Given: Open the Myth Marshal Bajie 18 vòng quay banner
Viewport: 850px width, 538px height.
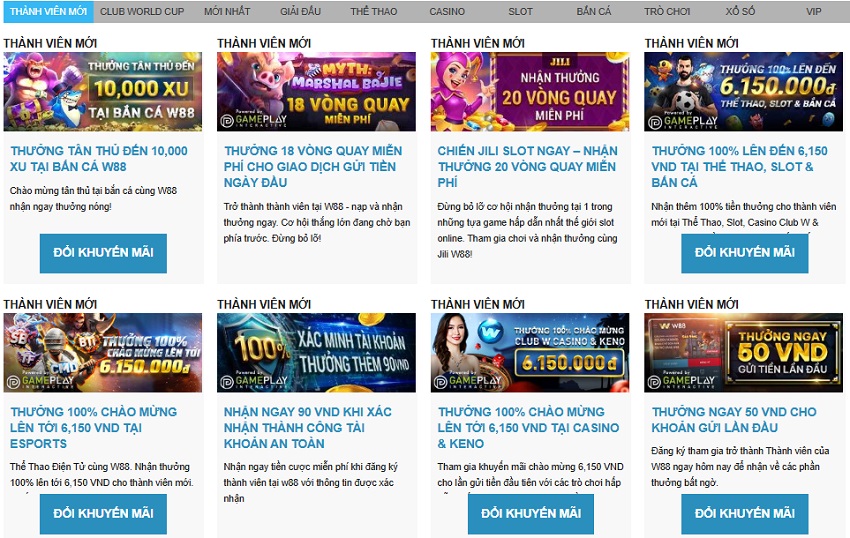Looking at the screenshot, I should 317,92.
